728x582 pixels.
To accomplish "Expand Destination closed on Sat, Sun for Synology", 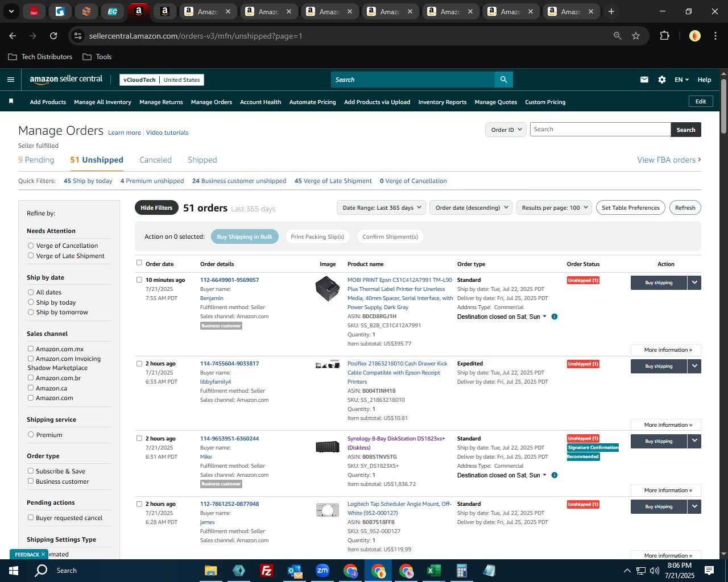I will (x=502, y=475).
